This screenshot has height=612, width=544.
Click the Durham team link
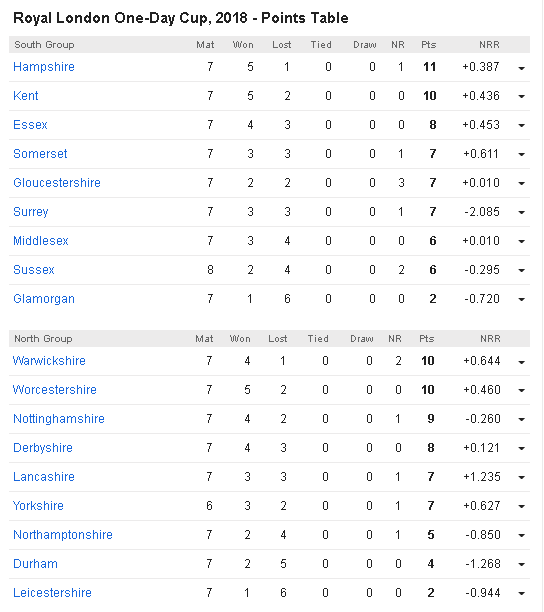(x=35, y=564)
